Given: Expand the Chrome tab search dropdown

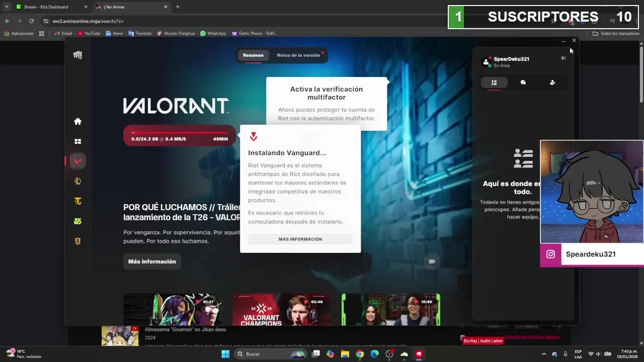Looking at the screenshot, I should [7, 7].
